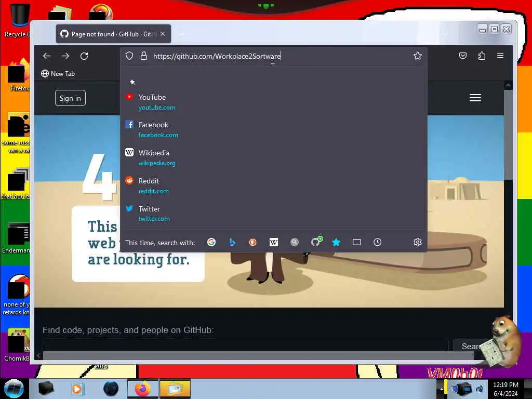Add the GitHub search engine

[316, 241]
